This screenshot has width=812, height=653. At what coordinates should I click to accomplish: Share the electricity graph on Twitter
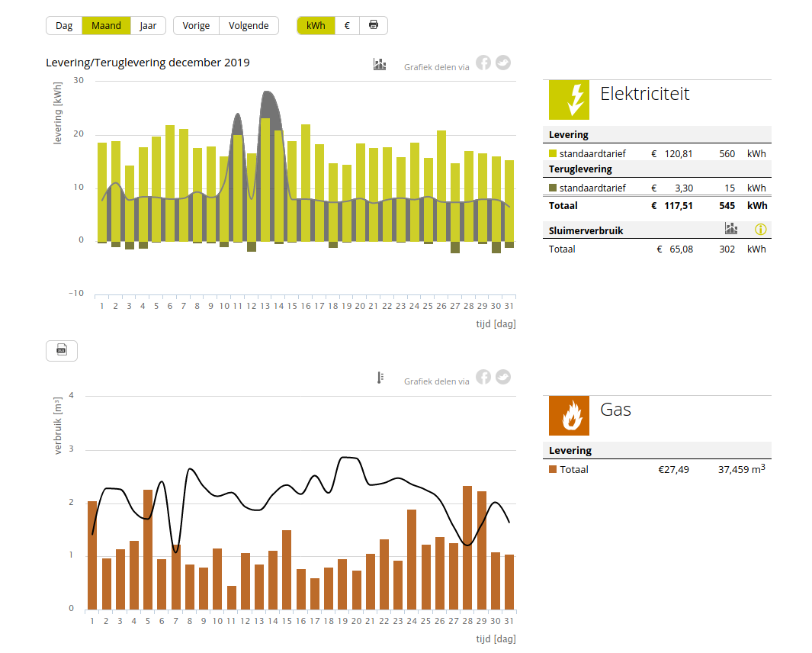(502, 63)
